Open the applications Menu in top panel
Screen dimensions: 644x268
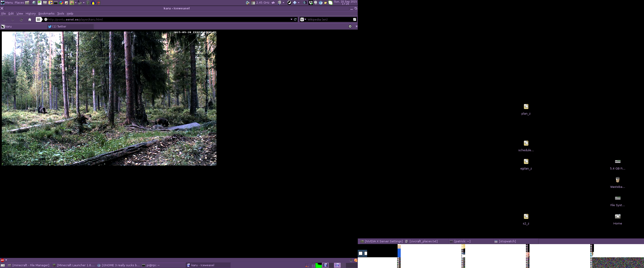(x=7, y=3)
